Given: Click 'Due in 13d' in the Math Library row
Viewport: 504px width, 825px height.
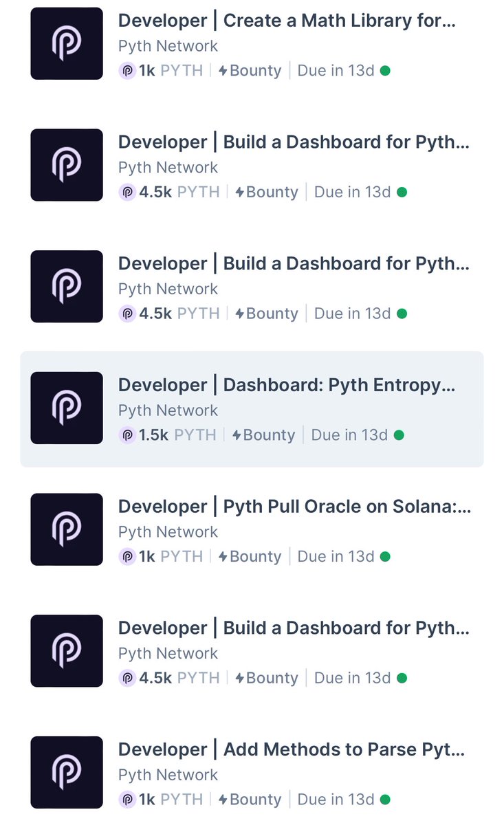Looking at the screenshot, I should pyautogui.click(x=336, y=71).
